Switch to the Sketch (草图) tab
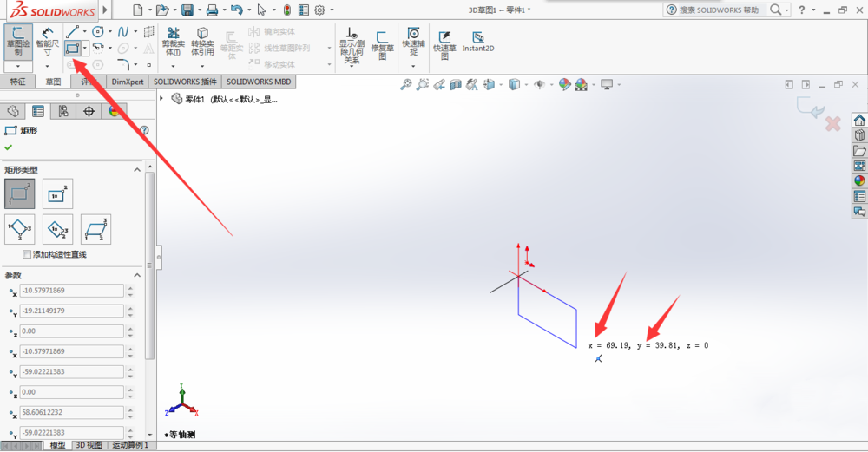Screen dimensions: 868x452 (53, 82)
